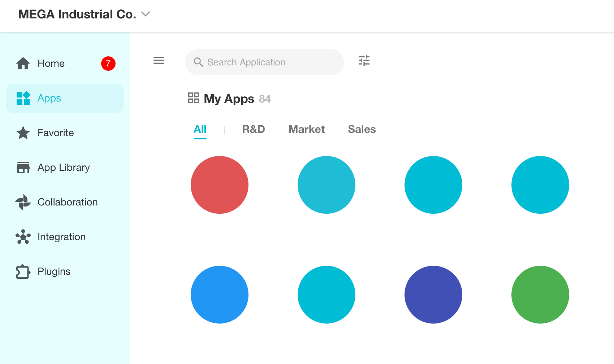Open Favorite using the star icon

coord(23,133)
